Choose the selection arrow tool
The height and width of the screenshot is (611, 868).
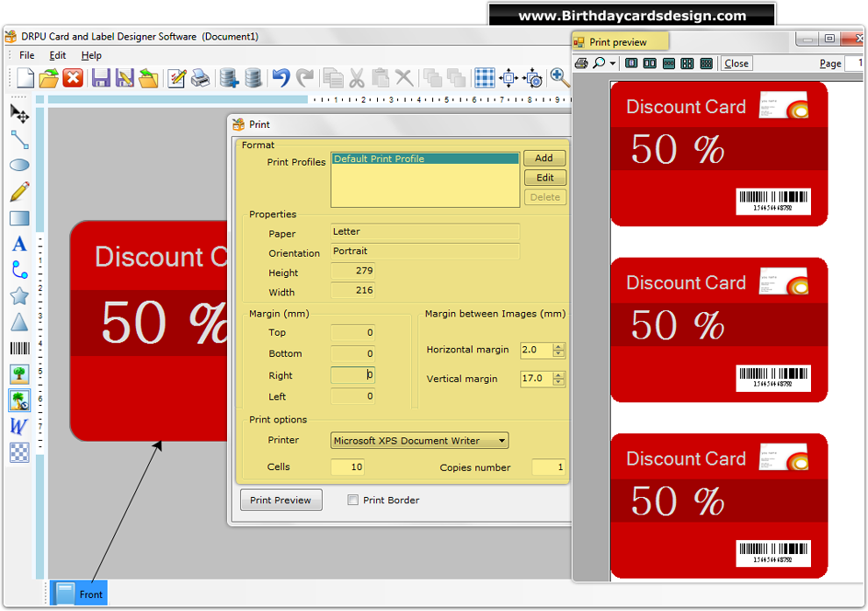pyautogui.click(x=19, y=114)
